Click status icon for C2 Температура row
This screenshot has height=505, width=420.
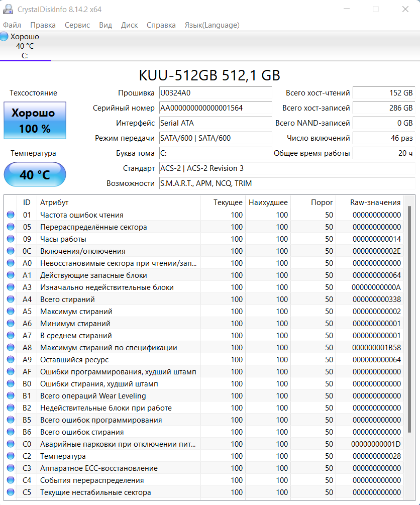pos(11,456)
